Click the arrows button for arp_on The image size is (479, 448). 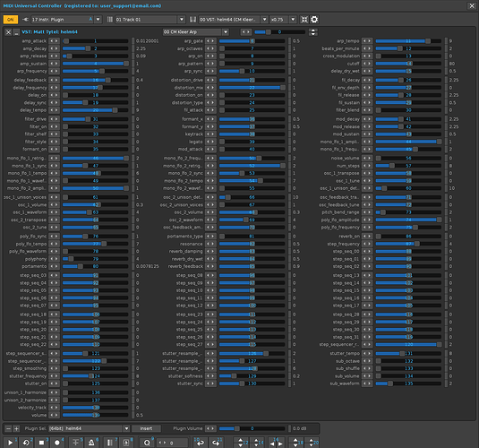coord(210,56)
